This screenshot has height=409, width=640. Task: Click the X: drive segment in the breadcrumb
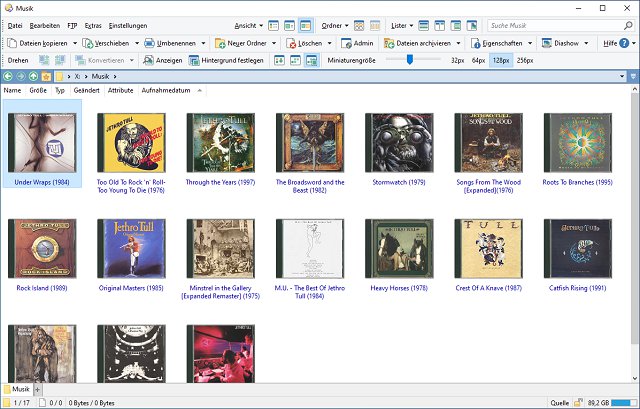pos(77,76)
